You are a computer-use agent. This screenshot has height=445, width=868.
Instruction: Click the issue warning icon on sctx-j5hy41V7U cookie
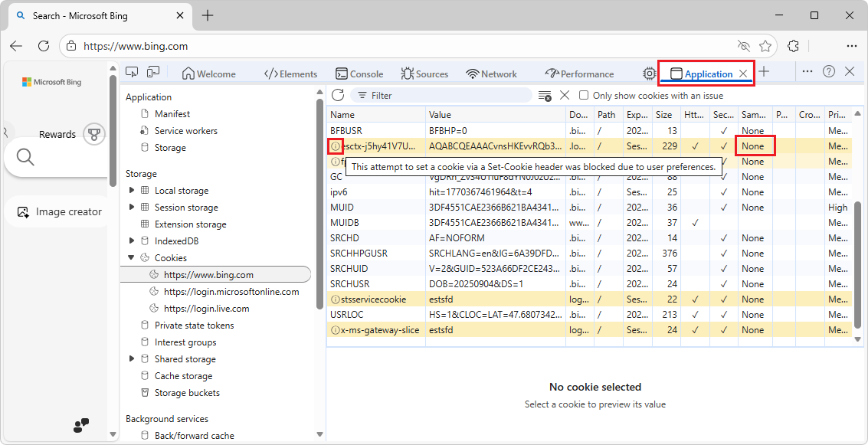[334, 146]
